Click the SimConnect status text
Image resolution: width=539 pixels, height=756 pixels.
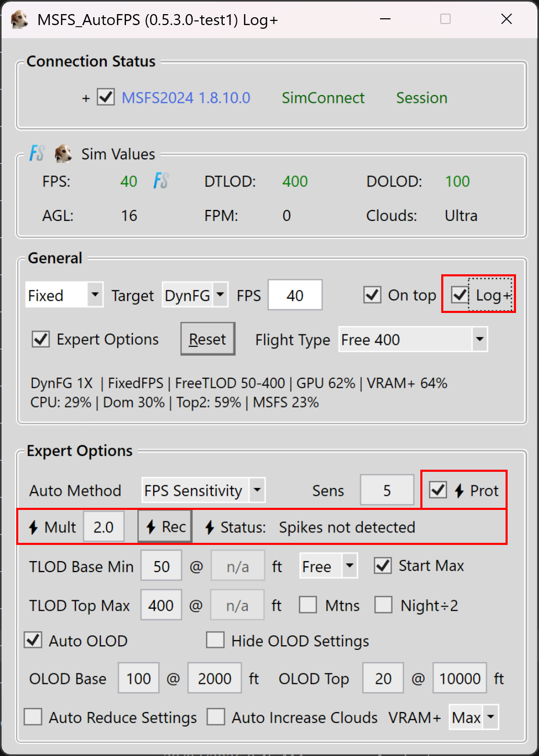click(323, 98)
